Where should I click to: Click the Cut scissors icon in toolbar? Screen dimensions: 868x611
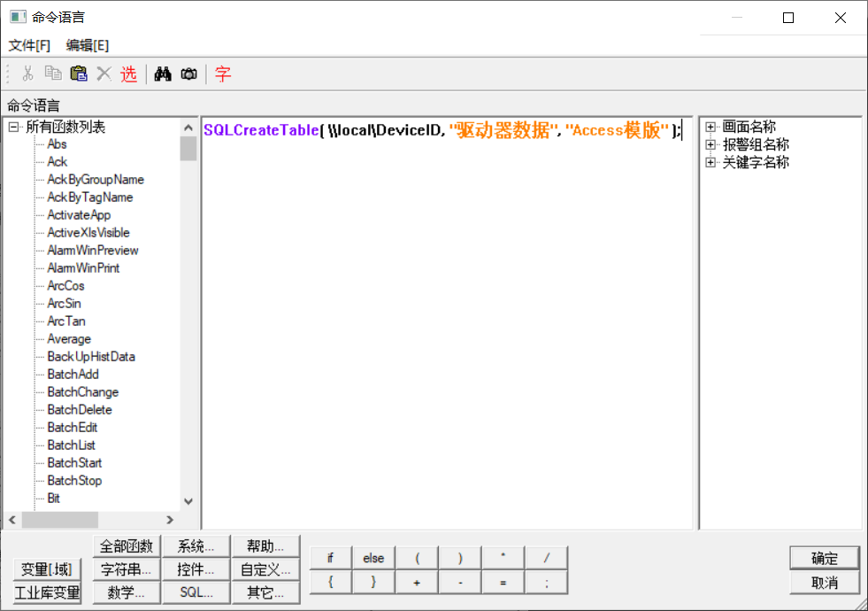[x=27, y=73]
